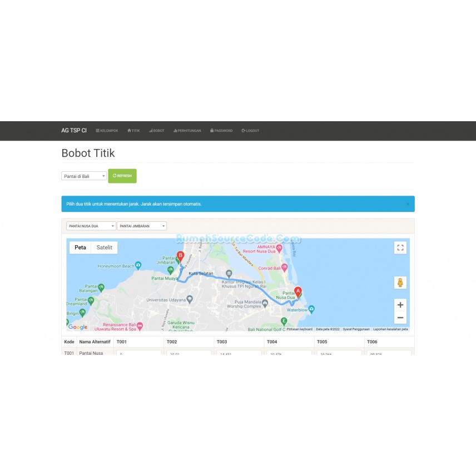Switch the map to Satelit view
476x476 pixels.
point(104,247)
